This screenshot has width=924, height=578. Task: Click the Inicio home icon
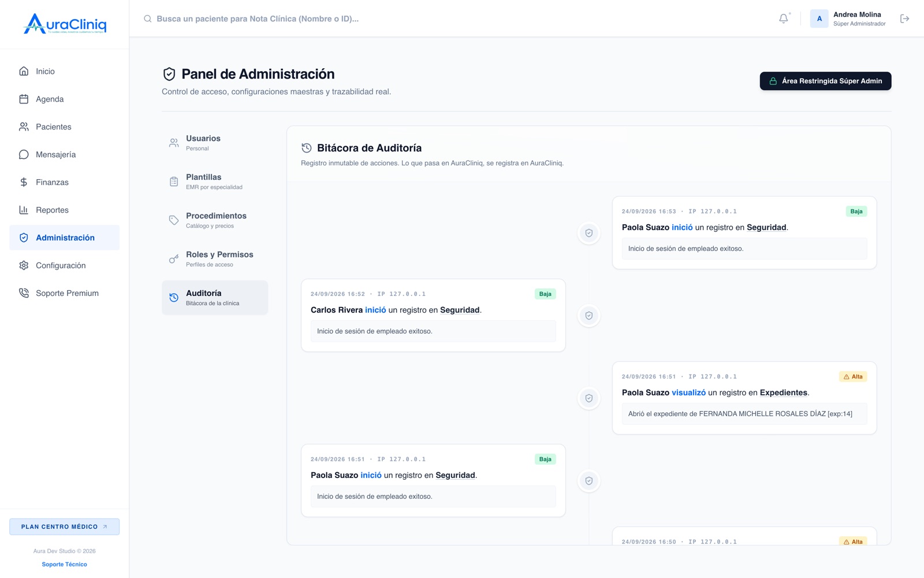point(24,71)
